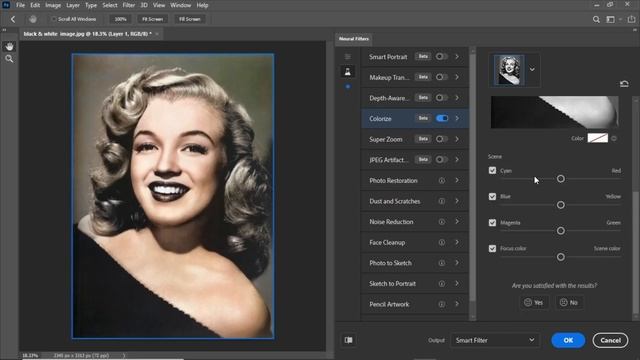Click the Fit Screen button
The height and width of the screenshot is (360, 640).
[x=153, y=19]
